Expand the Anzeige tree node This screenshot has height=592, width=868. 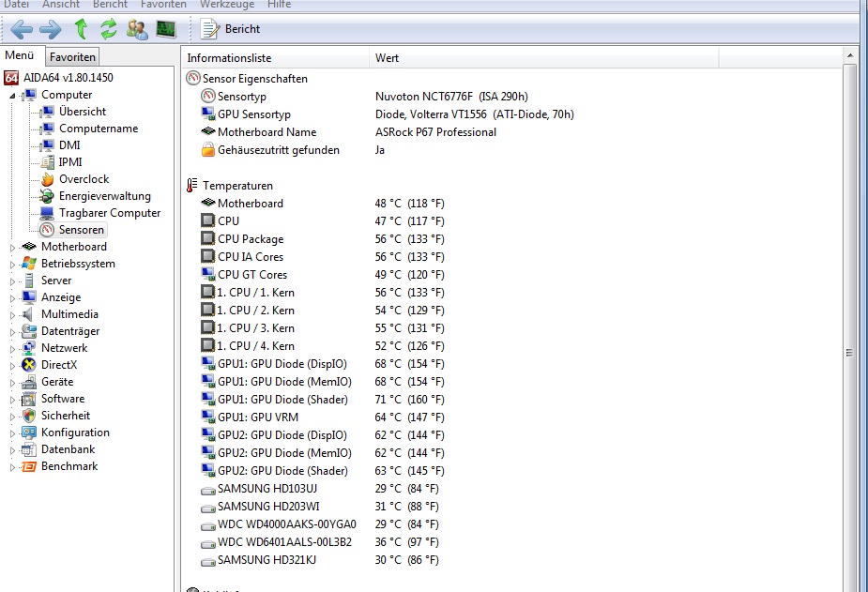[x=12, y=298]
